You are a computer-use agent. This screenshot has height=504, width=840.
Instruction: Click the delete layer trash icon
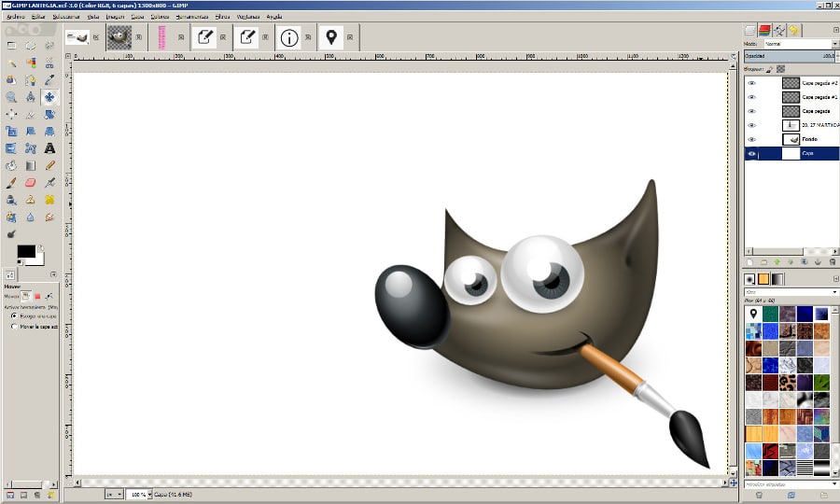[x=831, y=262]
